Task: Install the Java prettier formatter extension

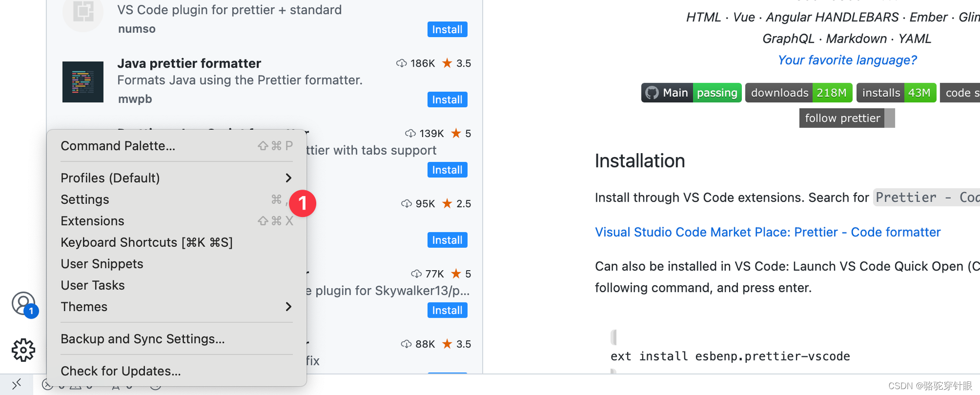Action: 447,99
